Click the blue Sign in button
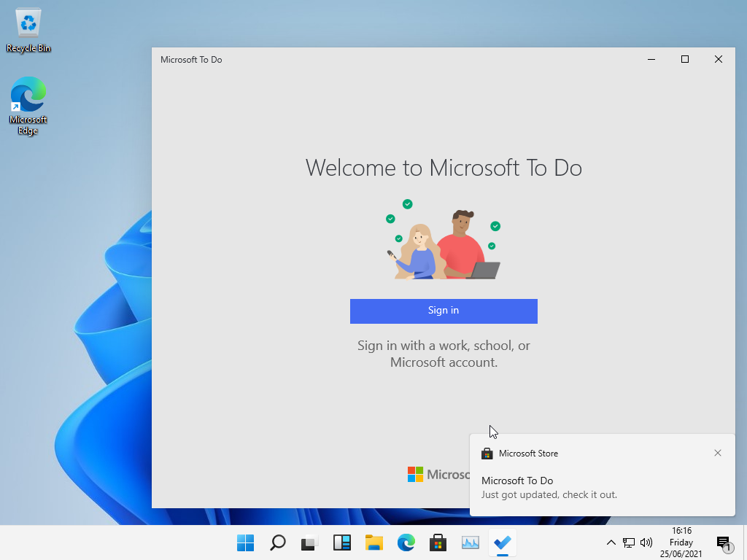 [444, 311]
